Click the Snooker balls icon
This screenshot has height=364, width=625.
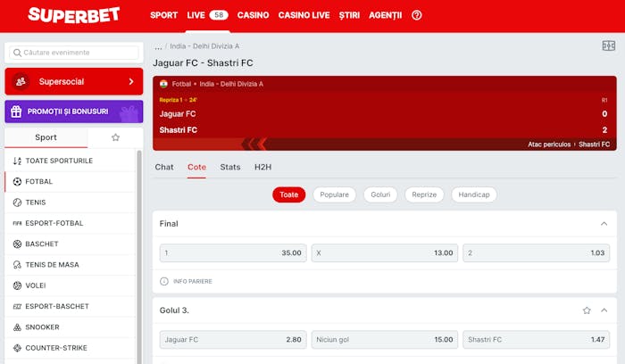point(17,327)
